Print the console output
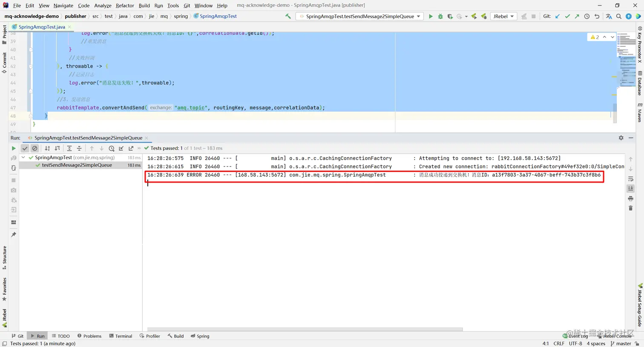Viewport: 644px width, 347px height. pyautogui.click(x=631, y=198)
